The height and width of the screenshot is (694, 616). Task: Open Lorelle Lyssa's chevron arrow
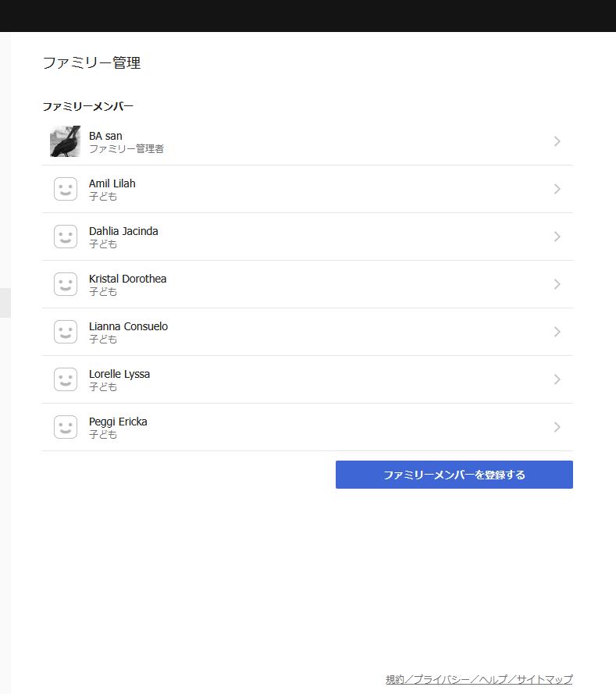557,379
